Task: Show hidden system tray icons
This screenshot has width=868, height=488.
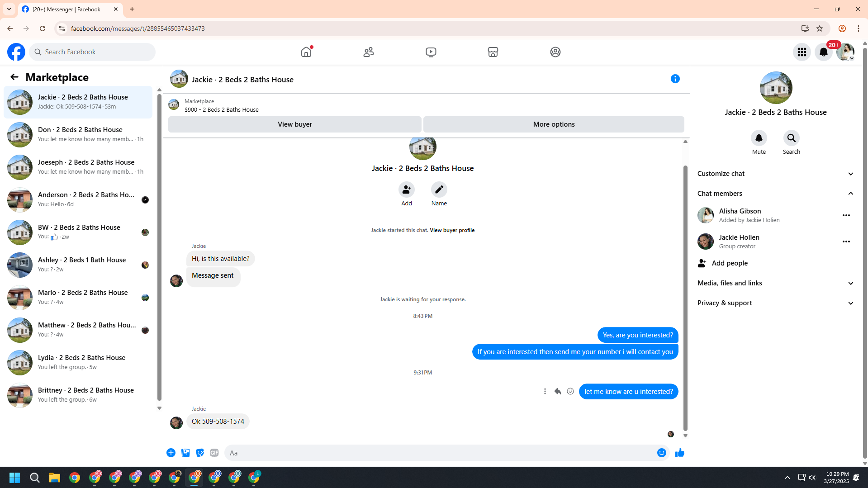Action: (x=787, y=478)
